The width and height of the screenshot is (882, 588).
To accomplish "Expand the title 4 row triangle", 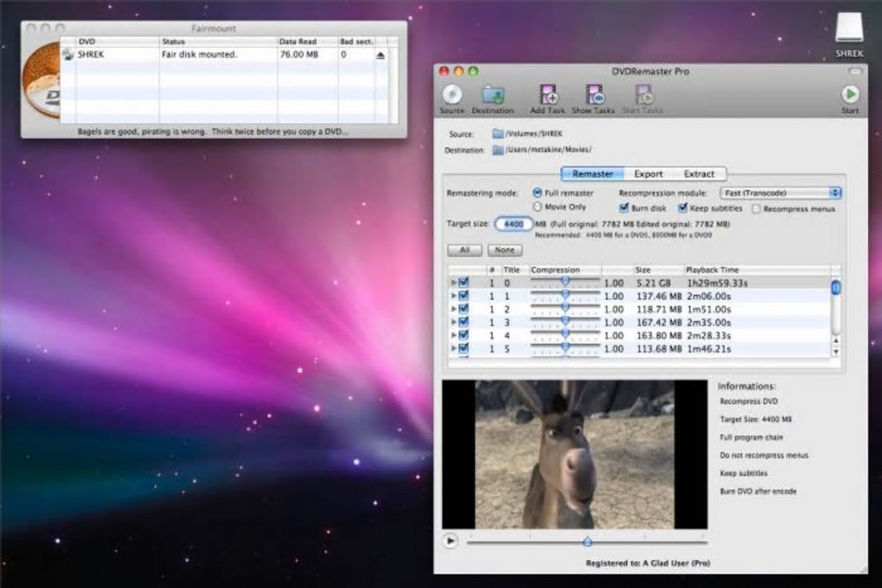I will (453, 336).
